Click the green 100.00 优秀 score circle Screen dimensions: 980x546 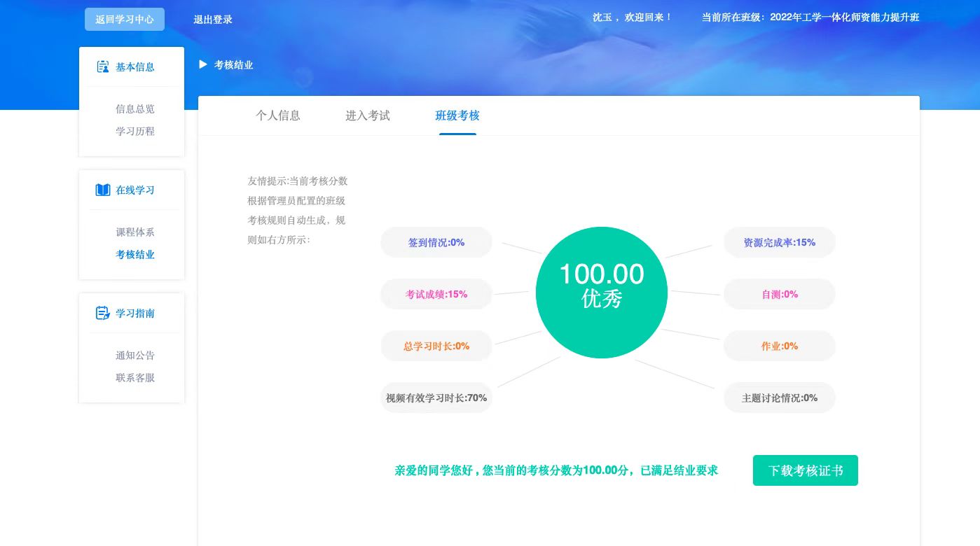coord(601,293)
